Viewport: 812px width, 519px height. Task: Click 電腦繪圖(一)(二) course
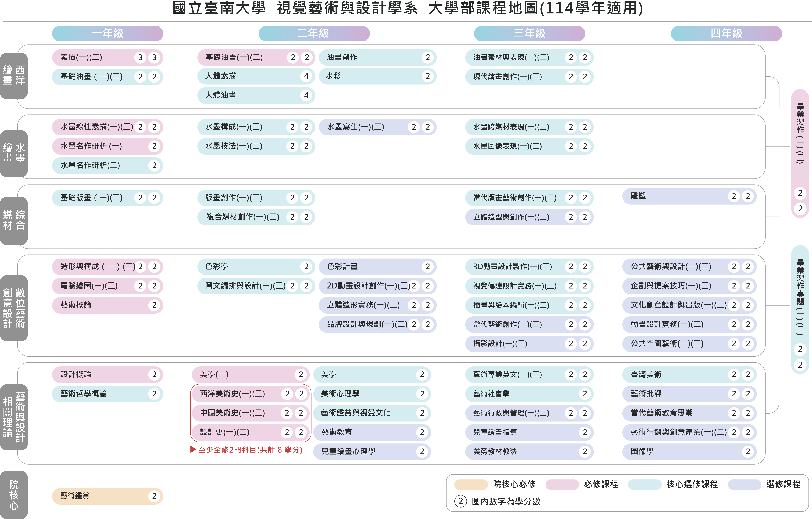click(108, 286)
